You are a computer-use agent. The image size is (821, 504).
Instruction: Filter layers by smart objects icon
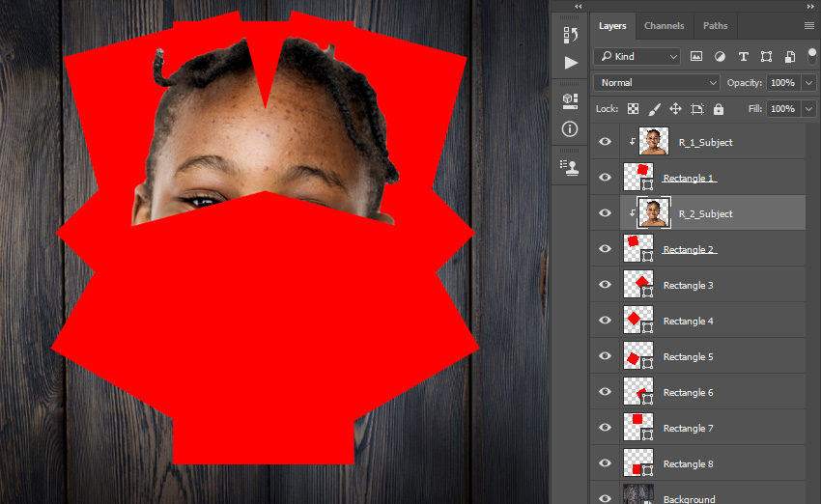click(x=789, y=57)
